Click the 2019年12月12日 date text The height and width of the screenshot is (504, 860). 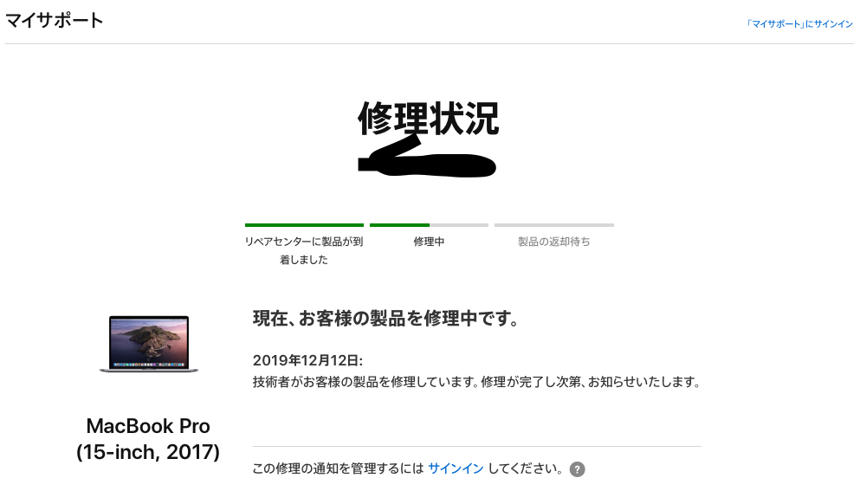307,360
